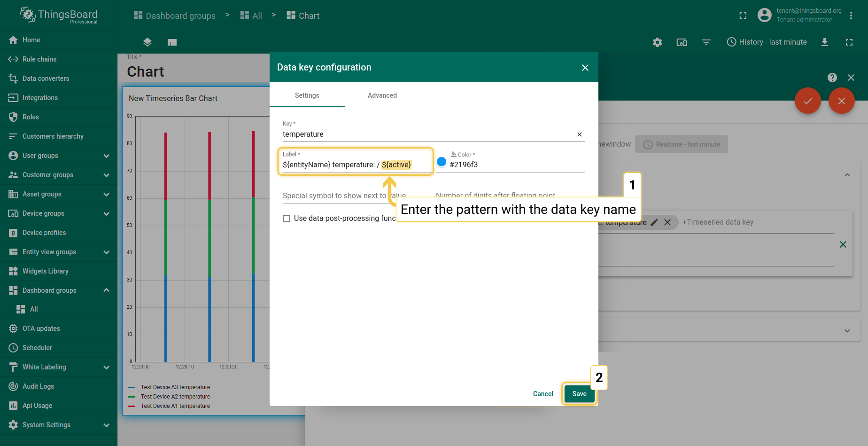Open the Home sidebar item
The width and height of the screenshot is (868, 446).
click(x=58, y=40)
